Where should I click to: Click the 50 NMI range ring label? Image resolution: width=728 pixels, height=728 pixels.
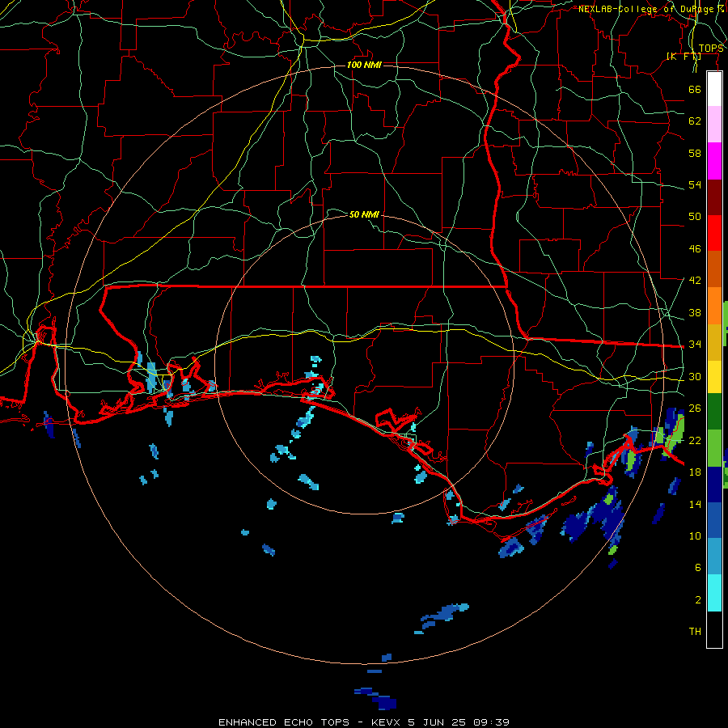(x=364, y=214)
